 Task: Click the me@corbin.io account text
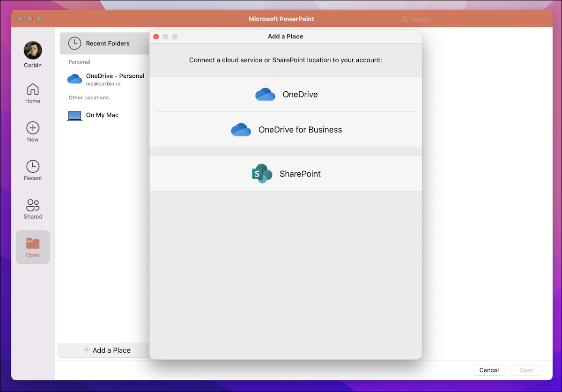(103, 83)
